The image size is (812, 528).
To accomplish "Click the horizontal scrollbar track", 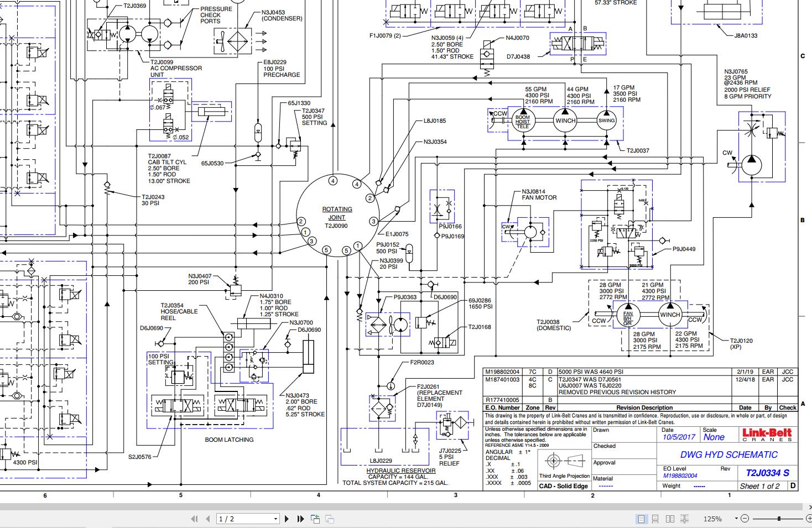I will point(387,507).
